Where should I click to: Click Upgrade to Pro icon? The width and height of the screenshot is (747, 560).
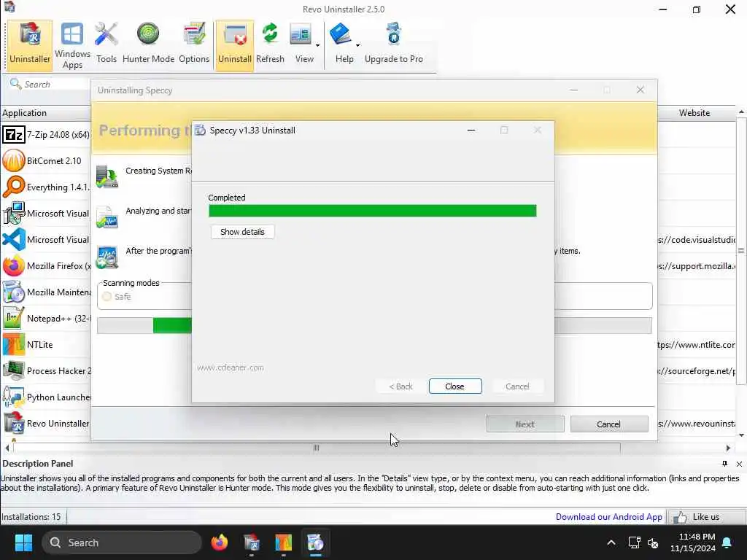coord(393,44)
